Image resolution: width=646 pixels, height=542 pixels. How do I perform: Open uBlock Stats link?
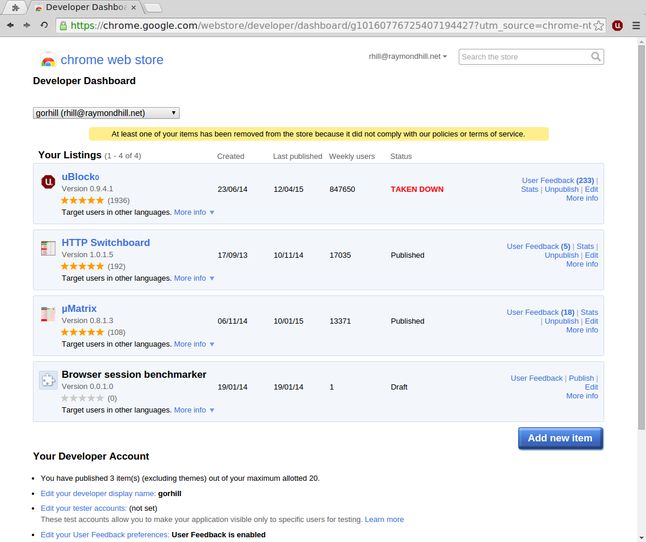pyautogui.click(x=529, y=189)
